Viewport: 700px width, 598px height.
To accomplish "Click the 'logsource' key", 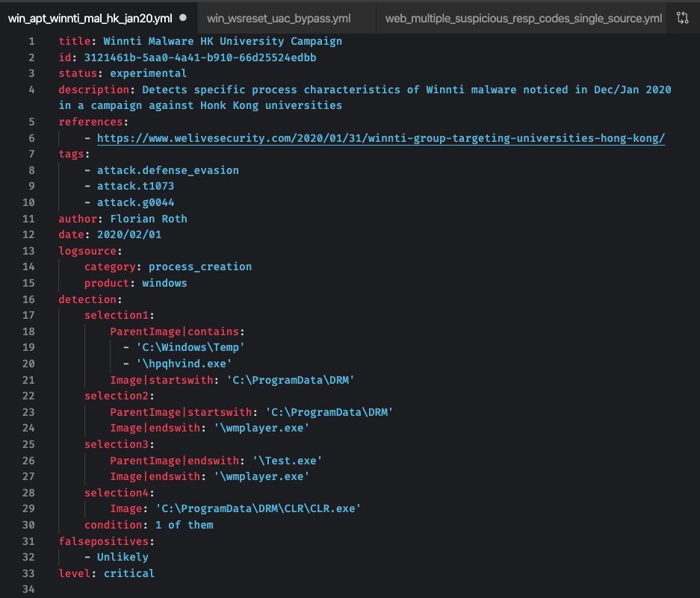I will (x=87, y=251).
